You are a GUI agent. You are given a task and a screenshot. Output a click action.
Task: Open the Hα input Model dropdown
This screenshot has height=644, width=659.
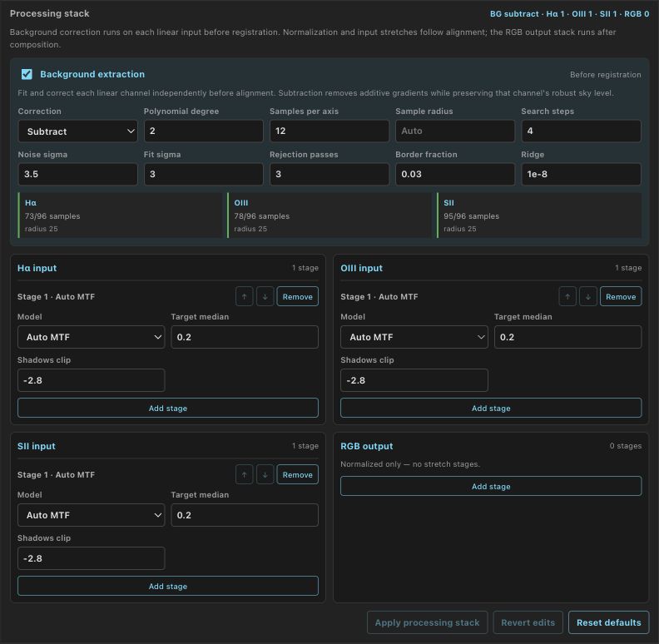click(x=92, y=337)
